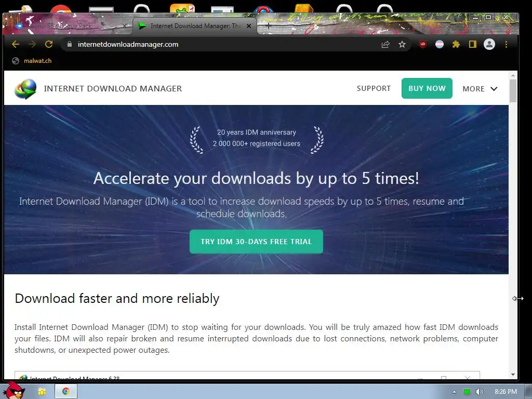
Task: Expand the MORE dropdown menu
Action: [480, 89]
